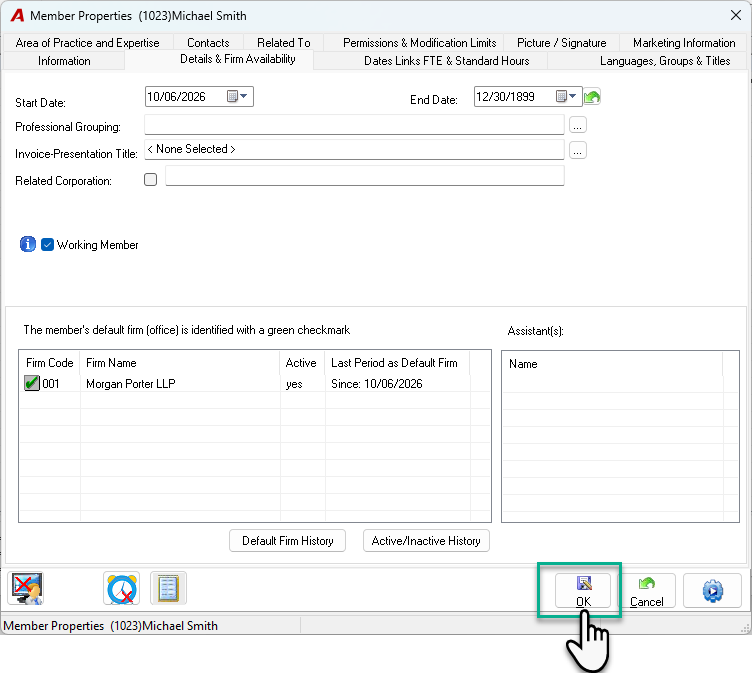The height and width of the screenshot is (673, 752).
Task: Open Start Date calendar picker
Action: (237, 96)
